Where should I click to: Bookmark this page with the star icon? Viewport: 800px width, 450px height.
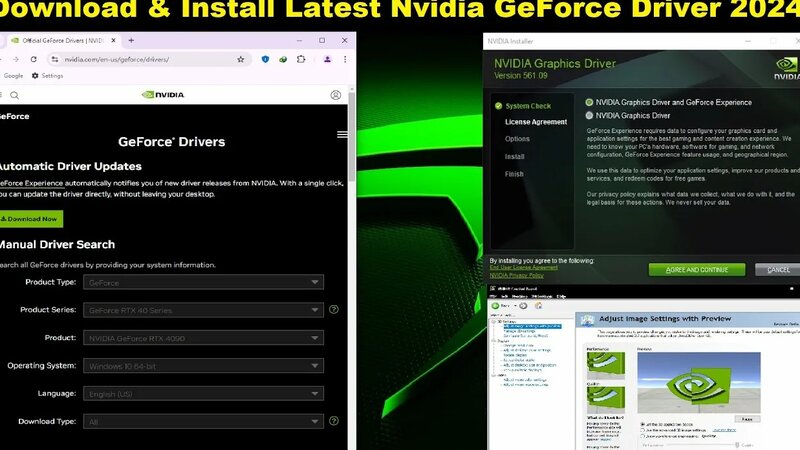pos(240,59)
